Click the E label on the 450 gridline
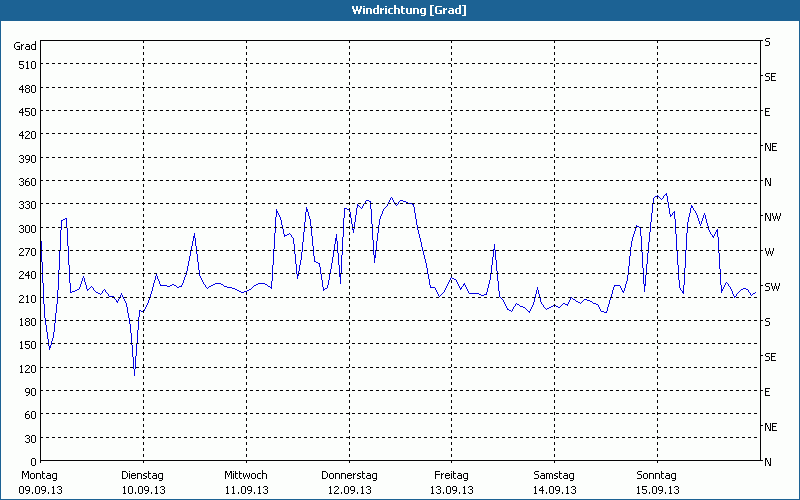This screenshot has height=500, width=800. point(767,112)
